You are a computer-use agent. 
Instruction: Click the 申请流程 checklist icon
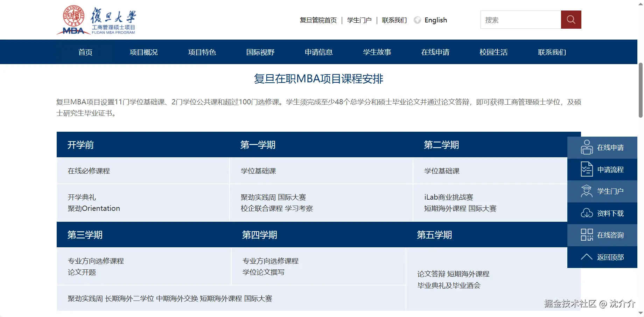tap(586, 169)
